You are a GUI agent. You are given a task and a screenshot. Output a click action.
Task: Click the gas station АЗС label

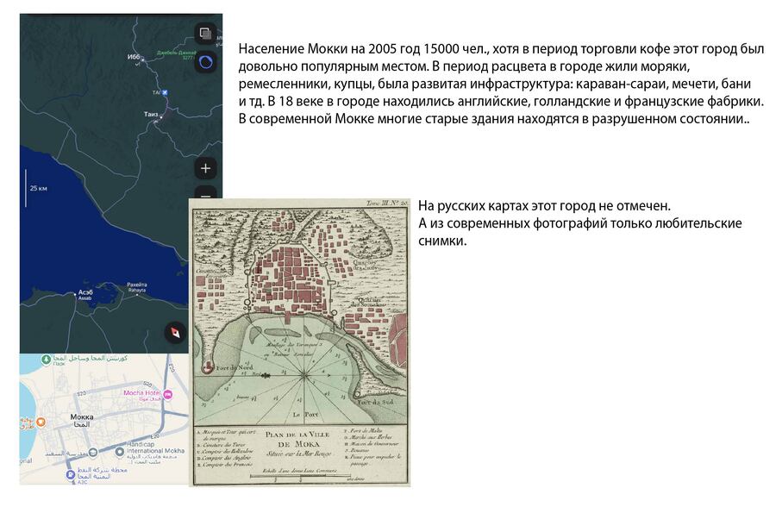click(x=82, y=481)
